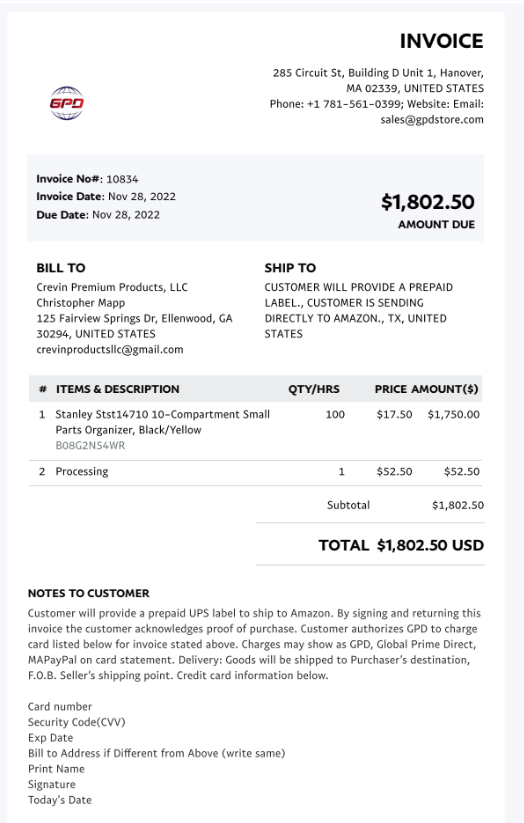Viewport: 524px width, 823px height.
Task: Select the BILL TO heading
Action: tap(61, 268)
